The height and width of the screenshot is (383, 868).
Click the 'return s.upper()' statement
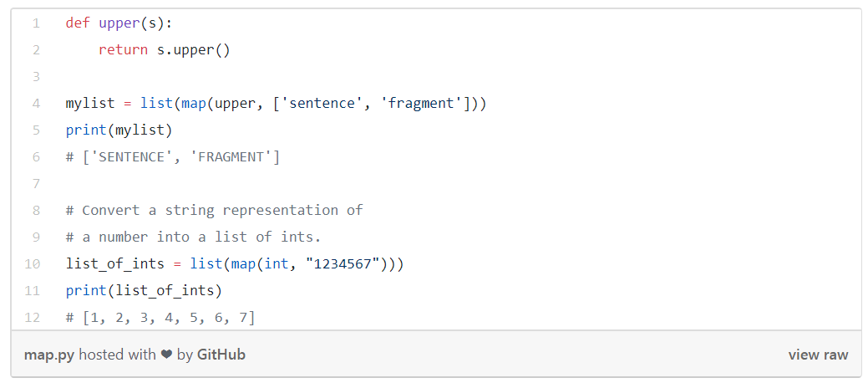(164, 50)
